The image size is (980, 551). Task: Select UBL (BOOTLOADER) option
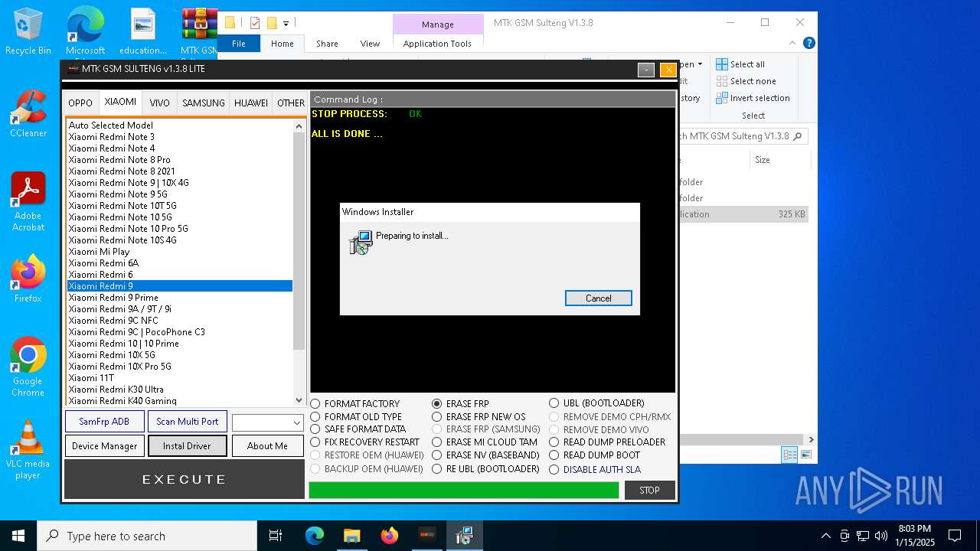(x=596, y=403)
